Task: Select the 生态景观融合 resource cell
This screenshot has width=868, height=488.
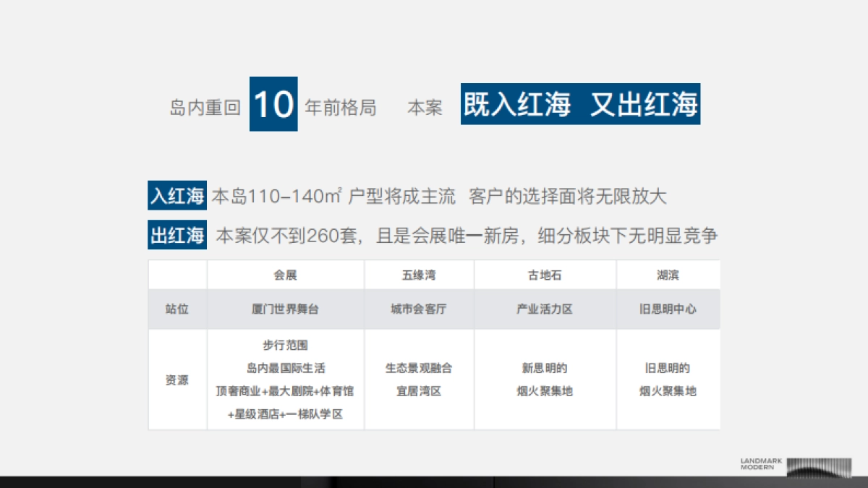Action: (419, 368)
